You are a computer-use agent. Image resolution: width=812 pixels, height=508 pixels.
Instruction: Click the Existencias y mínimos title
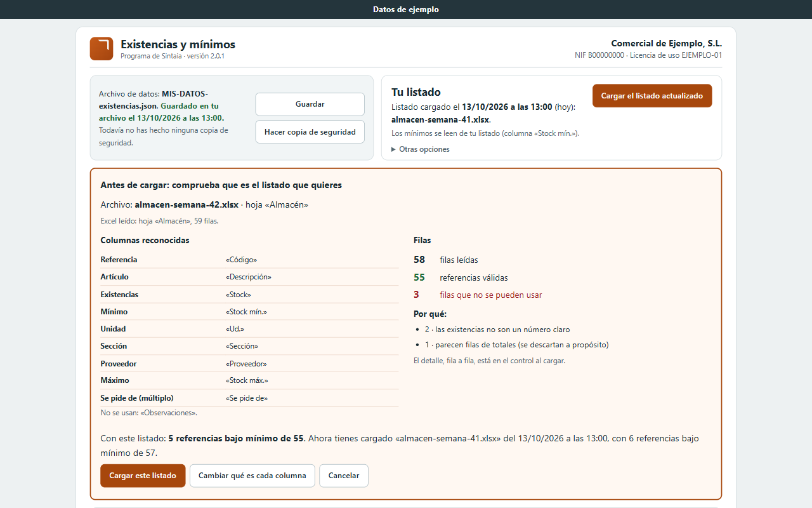(178, 44)
